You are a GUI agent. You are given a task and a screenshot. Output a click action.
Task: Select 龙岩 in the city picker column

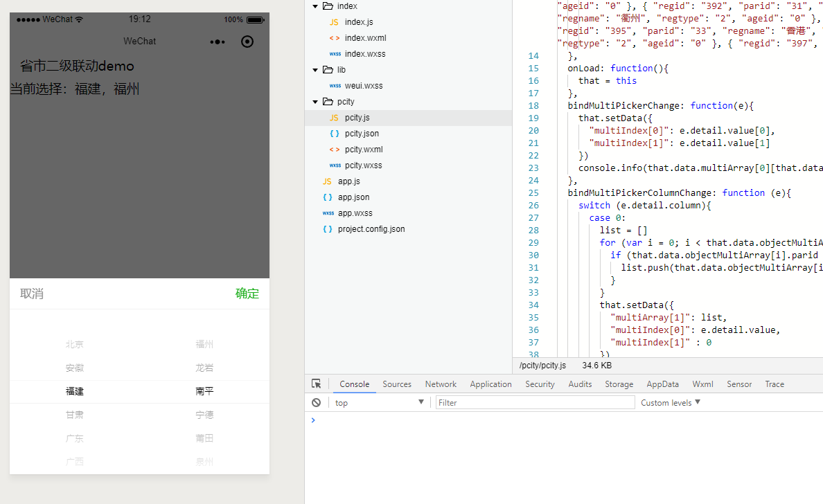(204, 368)
